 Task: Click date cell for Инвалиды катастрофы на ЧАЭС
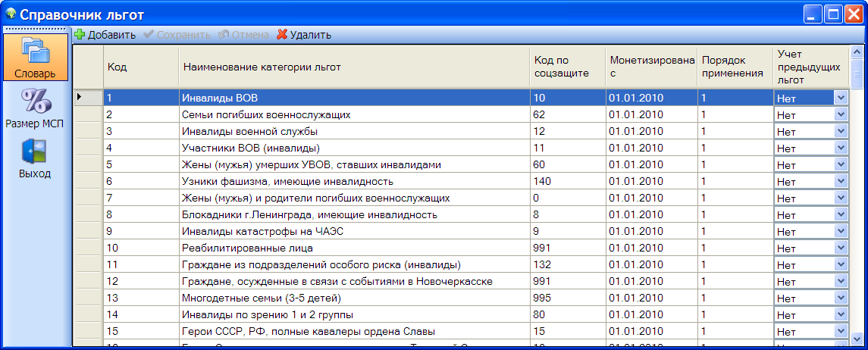click(x=650, y=231)
